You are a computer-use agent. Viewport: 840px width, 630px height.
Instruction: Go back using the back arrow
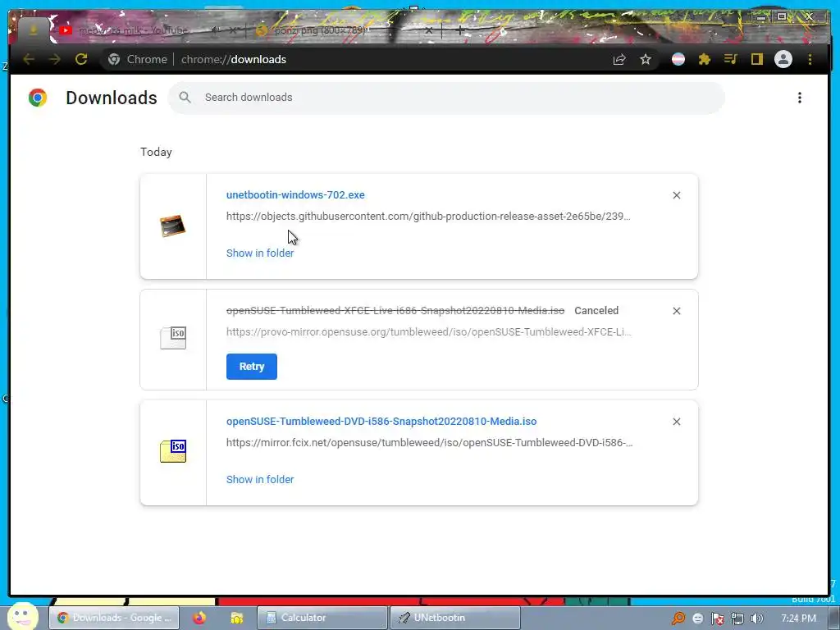29,59
